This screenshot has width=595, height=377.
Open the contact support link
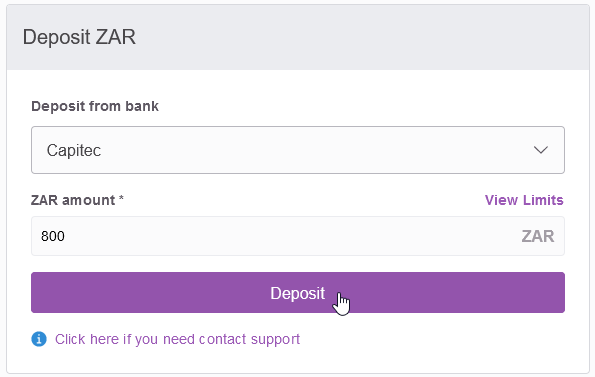177,339
